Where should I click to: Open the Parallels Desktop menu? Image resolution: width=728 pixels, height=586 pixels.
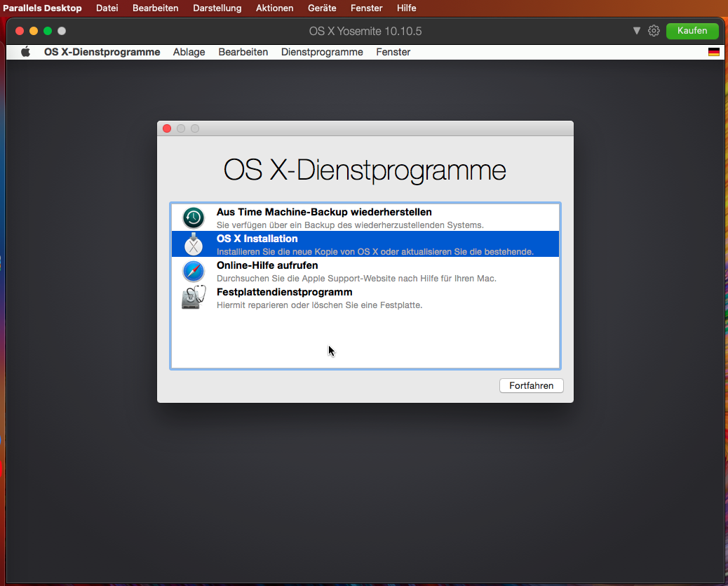[42, 8]
